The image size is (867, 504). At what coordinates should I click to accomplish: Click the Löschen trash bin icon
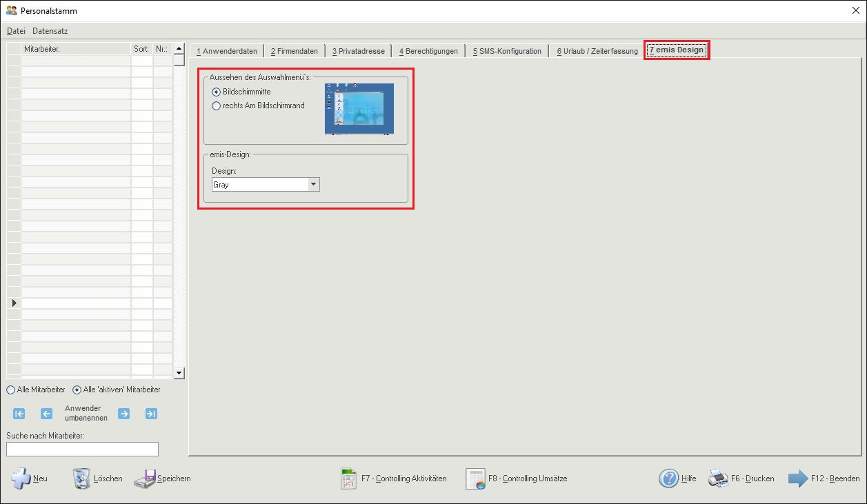click(x=81, y=478)
